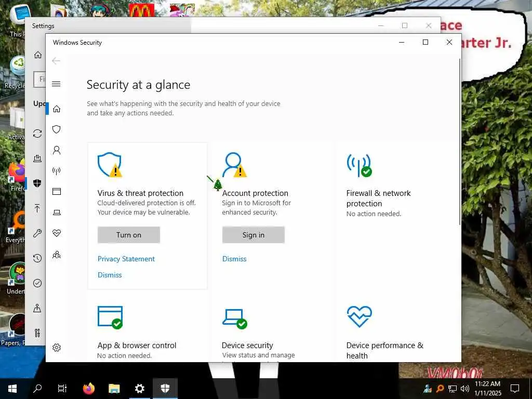Viewport: 532px width, 399px height.
Task: Open the Privacy Statement link
Action: (x=126, y=259)
